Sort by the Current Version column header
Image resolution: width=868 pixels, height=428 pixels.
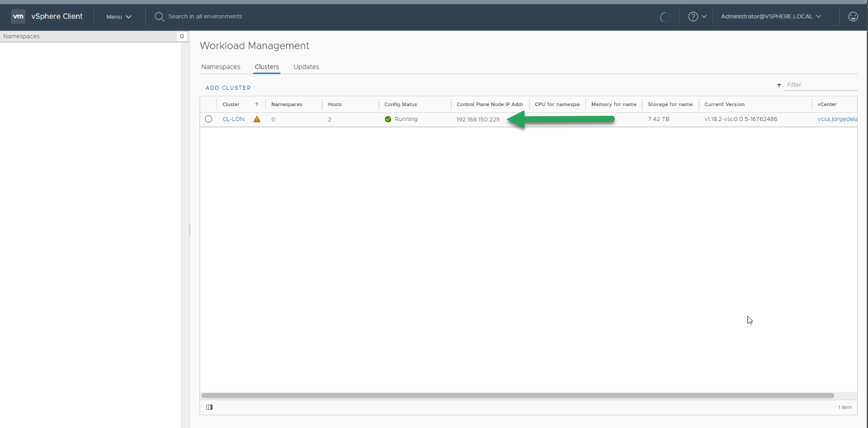click(x=725, y=104)
